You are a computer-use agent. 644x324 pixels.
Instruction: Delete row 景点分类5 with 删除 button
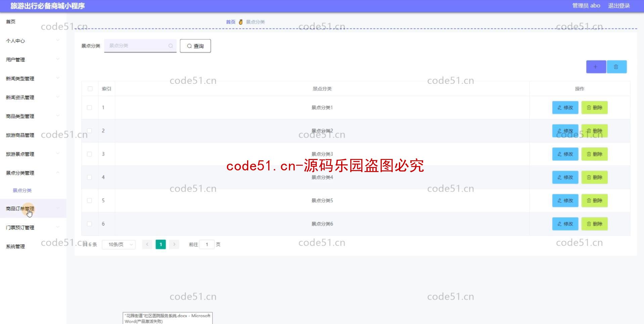click(x=594, y=200)
